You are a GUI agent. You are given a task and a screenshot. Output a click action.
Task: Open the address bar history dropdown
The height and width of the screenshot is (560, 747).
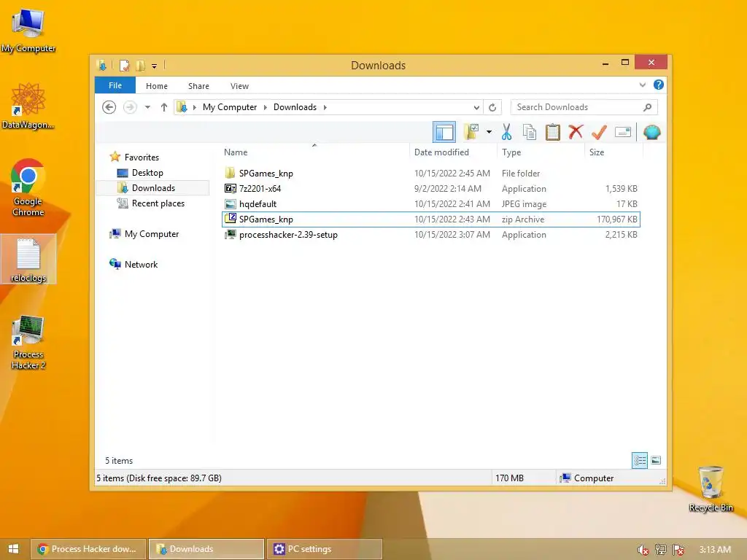point(476,108)
